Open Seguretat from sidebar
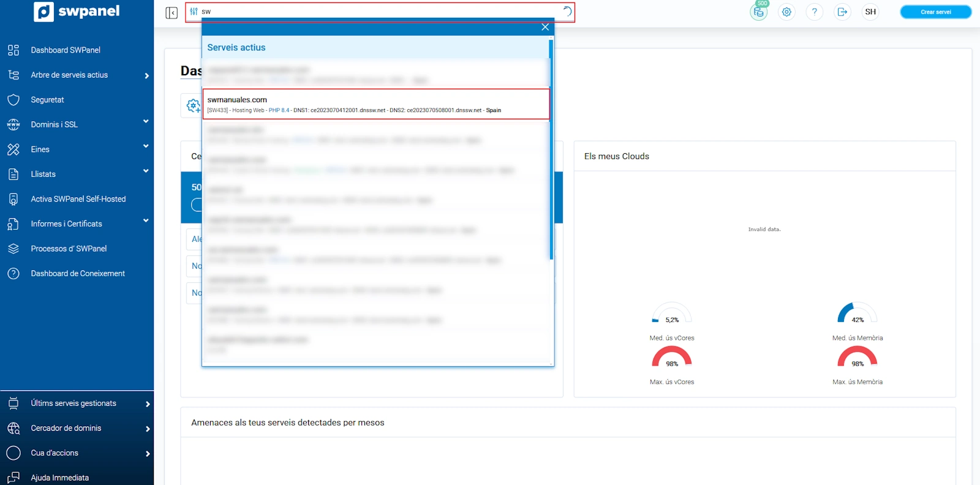Viewport: 980px width, 485px height. 47,100
